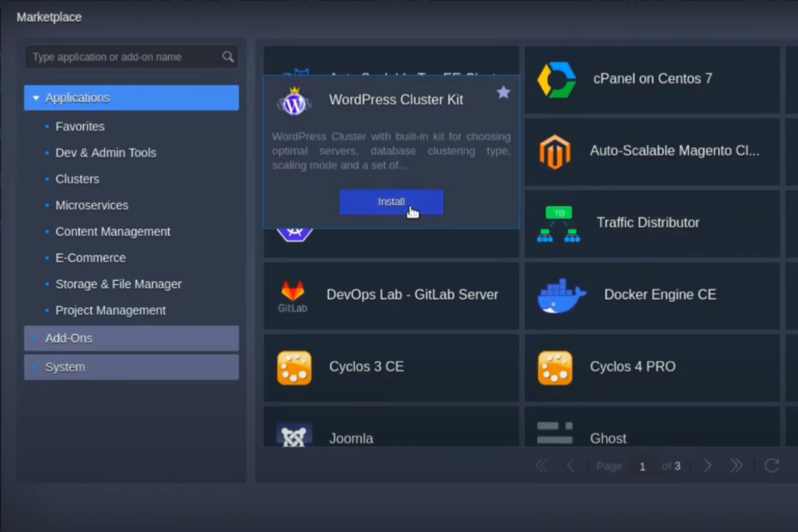The width and height of the screenshot is (798, 532).
Task: Click the Magento logo icon
Action: click(x=555, y=152)
